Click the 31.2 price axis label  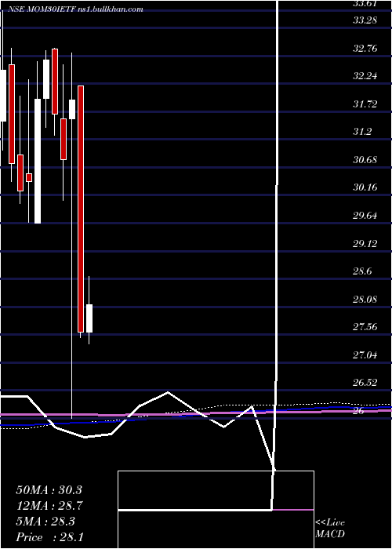point(362,132)
